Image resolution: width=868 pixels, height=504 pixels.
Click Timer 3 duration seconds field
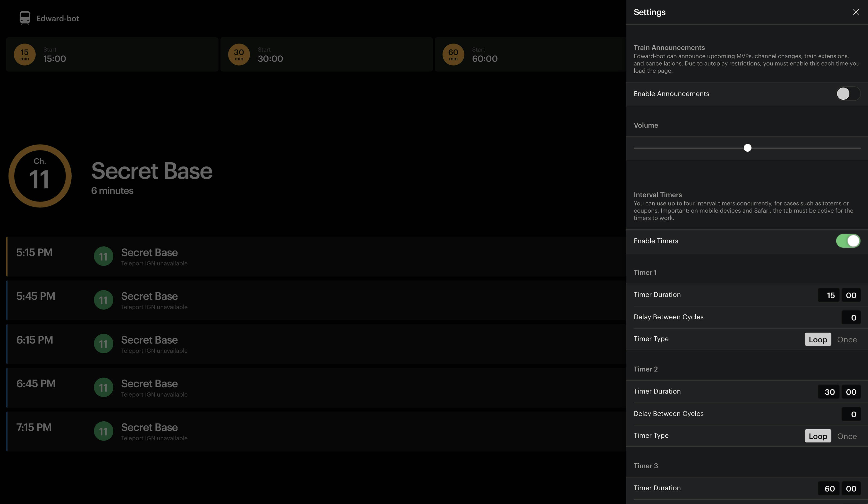point(851,488)
